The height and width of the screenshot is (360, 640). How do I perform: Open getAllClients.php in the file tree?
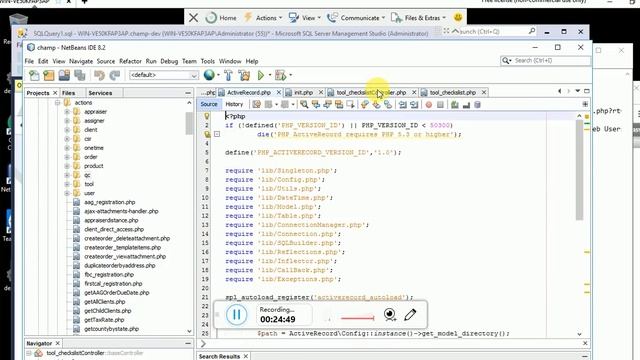click(x=104, y=302)
